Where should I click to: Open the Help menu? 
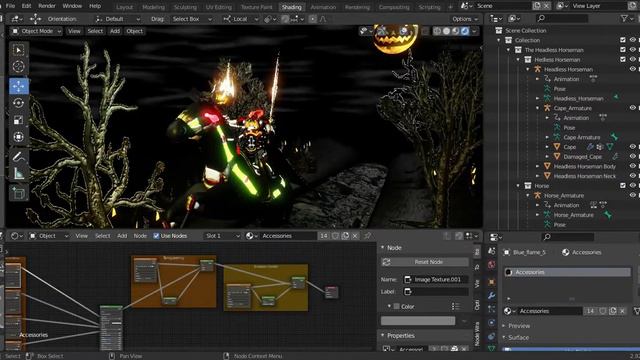95,6
